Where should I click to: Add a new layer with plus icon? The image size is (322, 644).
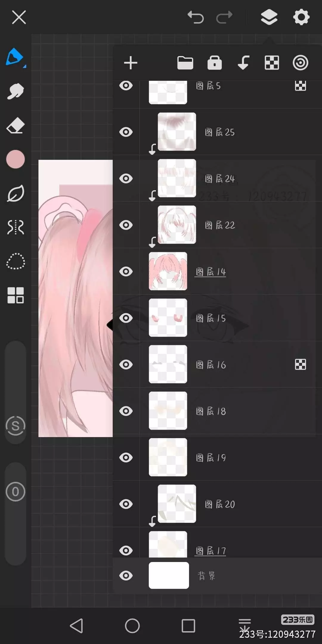coord(131,63)
